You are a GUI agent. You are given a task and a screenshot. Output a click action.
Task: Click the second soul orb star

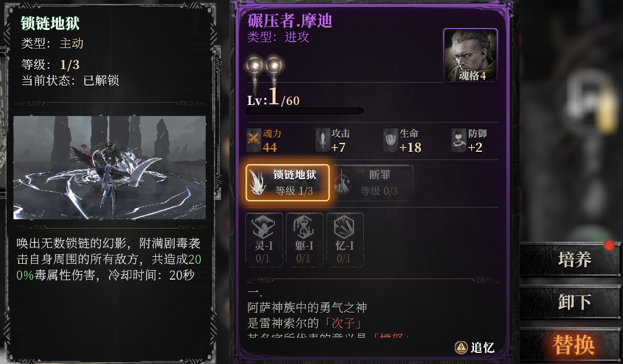(274, 66)
